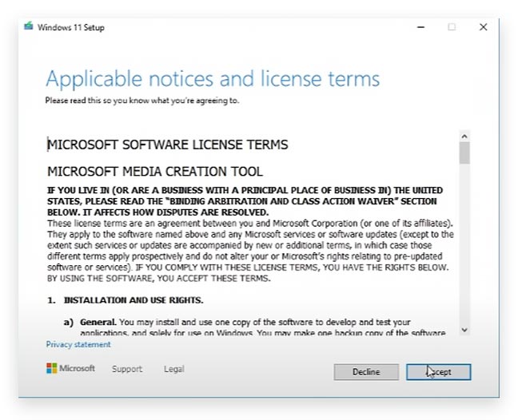The image size is (518, 420).
Task: Decline the license terms
Action: point(366,372)
